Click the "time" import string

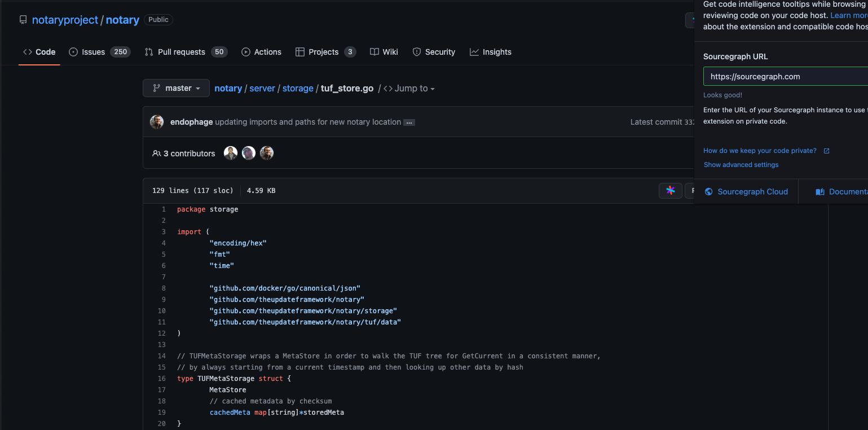(x=222, y=266)
